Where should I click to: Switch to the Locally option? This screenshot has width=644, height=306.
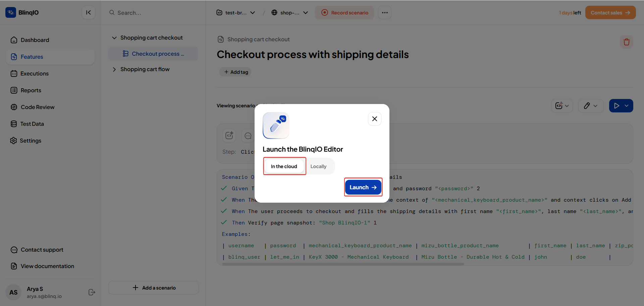click(318, 166)
